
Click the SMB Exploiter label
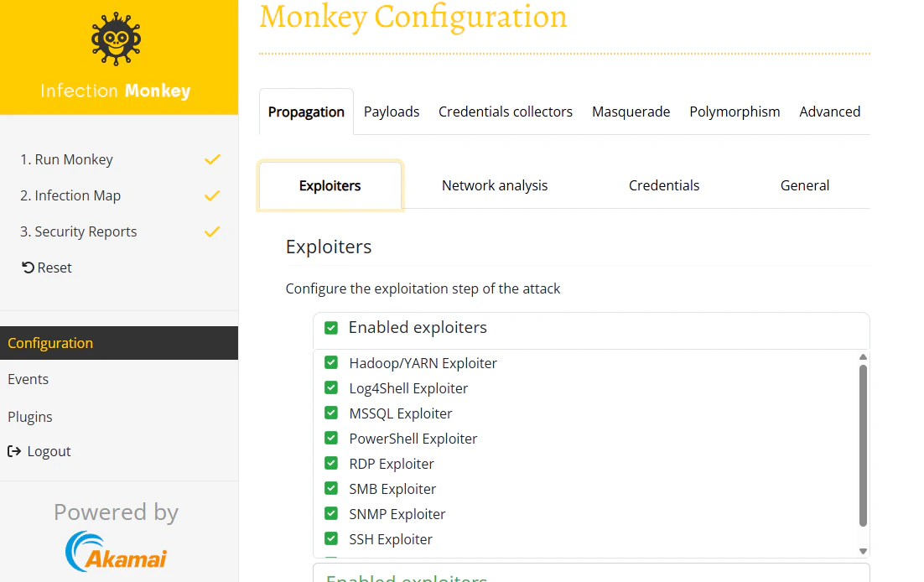pyautogui.click(x=392, y=489)
